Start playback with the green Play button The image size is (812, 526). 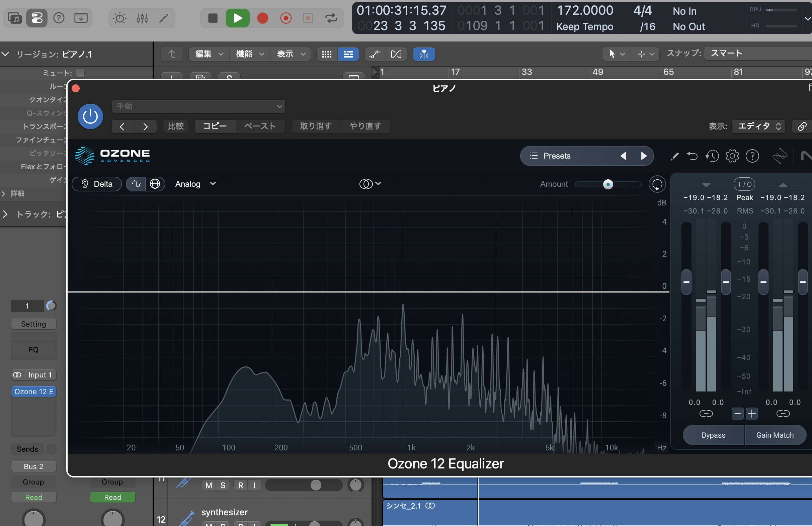pos(237,18)
